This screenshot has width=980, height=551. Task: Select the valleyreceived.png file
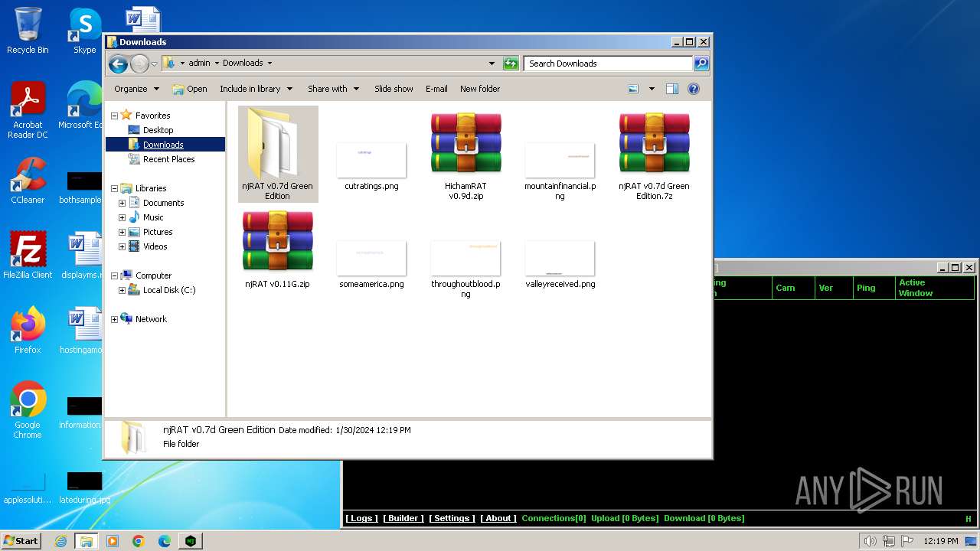point(560,264)
